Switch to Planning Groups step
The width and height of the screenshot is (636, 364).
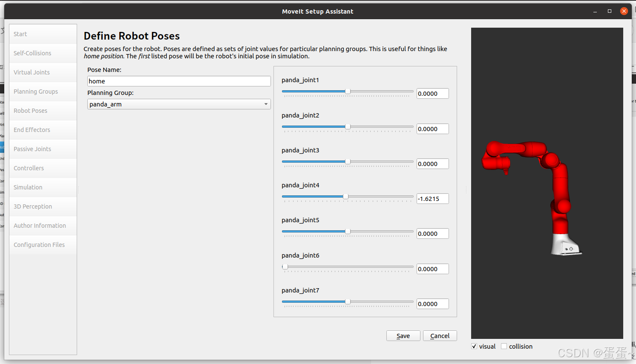pyautogui.click(x=43, y=92)
